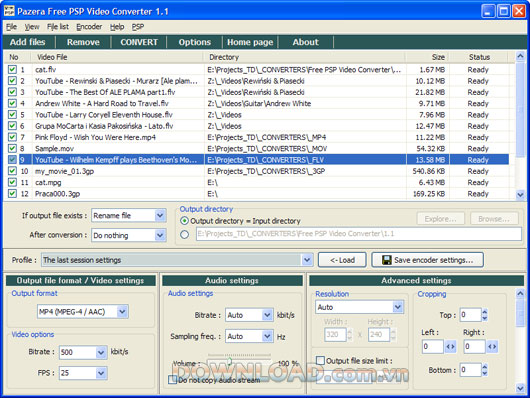Click the floppy disk save icon
530x398 pixels.
[387, 260]
